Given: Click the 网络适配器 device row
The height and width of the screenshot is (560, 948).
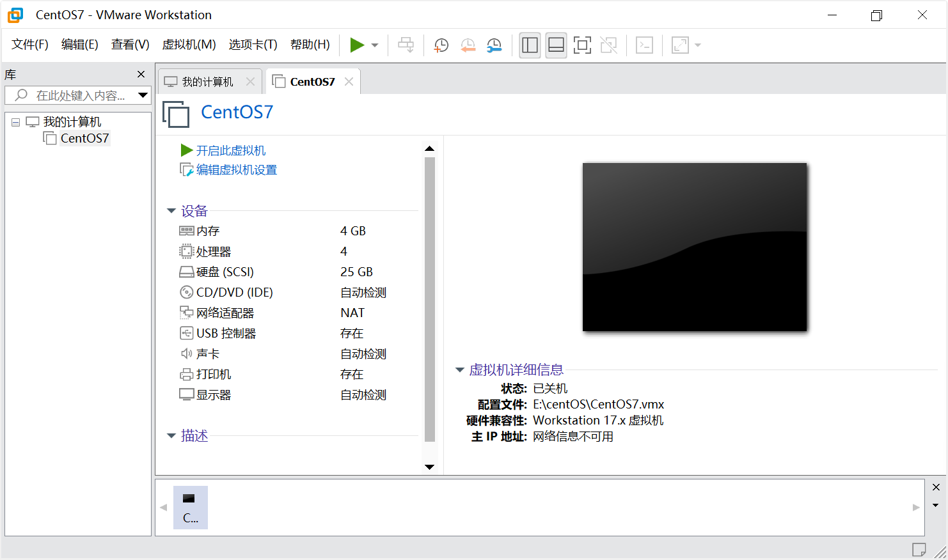Looking at the screenshot, I should (298, 313).
